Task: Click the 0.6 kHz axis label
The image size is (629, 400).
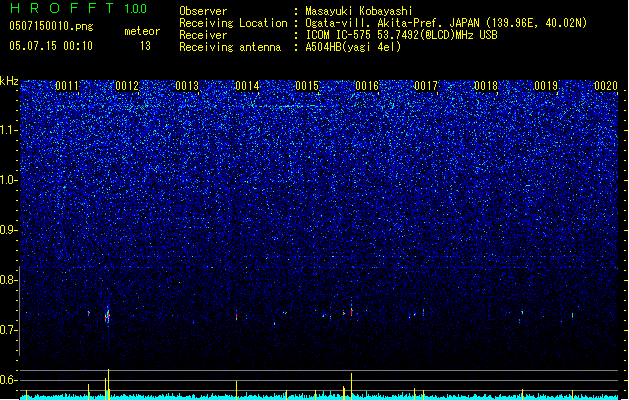Action: 9,380
